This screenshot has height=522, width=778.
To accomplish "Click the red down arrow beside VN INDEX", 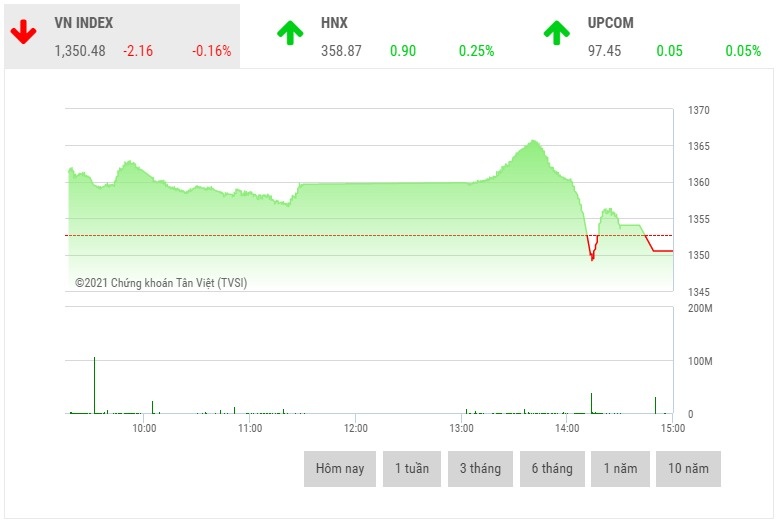I will coord(24,33).
